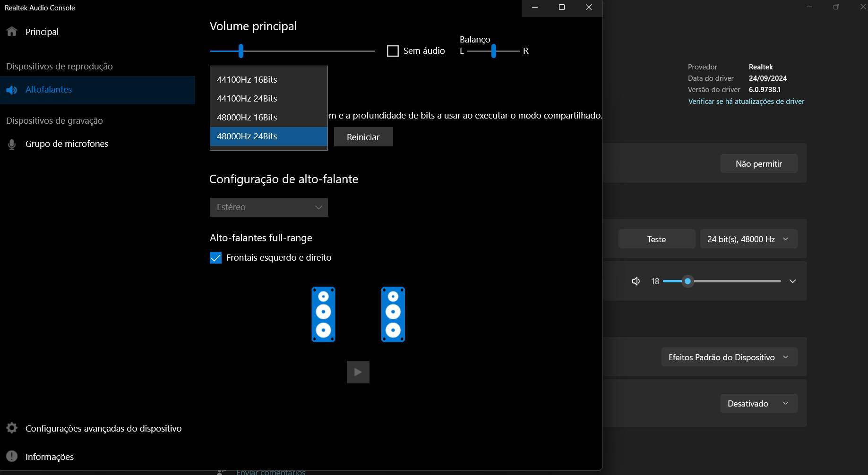
Task: Open Efeitos Padrão do Dispositivo dropdown
Action: point(729,357)
